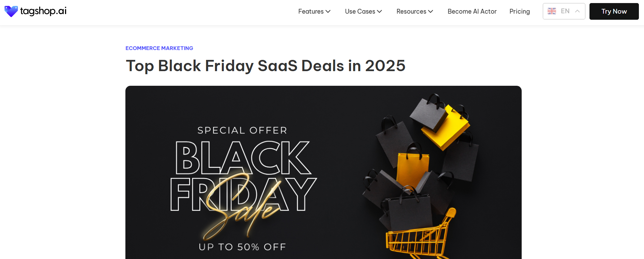Go to Become AI Actor page
644x259 pixels.
point(472,12)
